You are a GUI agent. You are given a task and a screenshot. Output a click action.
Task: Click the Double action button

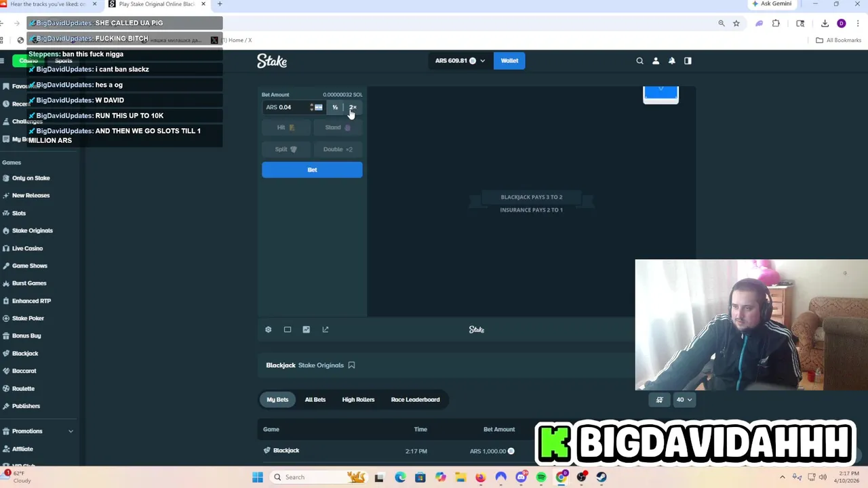click(338, 149)
